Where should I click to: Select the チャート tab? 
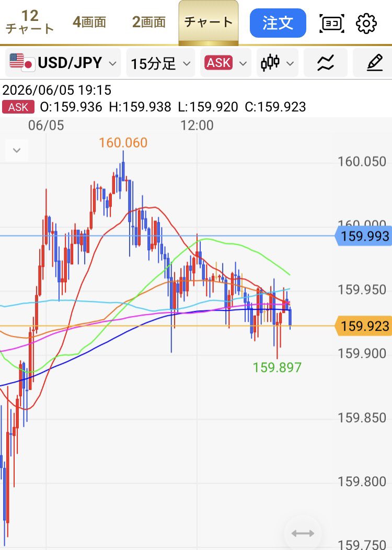click(x=209, y=23)
